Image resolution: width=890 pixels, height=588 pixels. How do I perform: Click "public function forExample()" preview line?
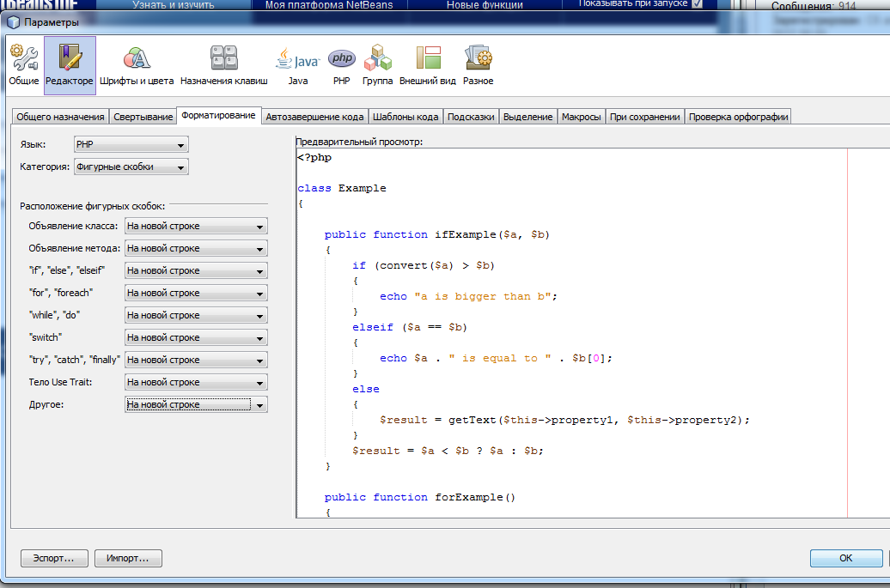pos(420,497)
